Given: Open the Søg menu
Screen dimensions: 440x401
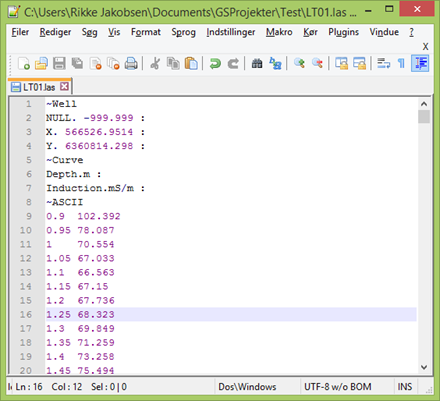Looking at the screenshot, I should tap(90, 32).
